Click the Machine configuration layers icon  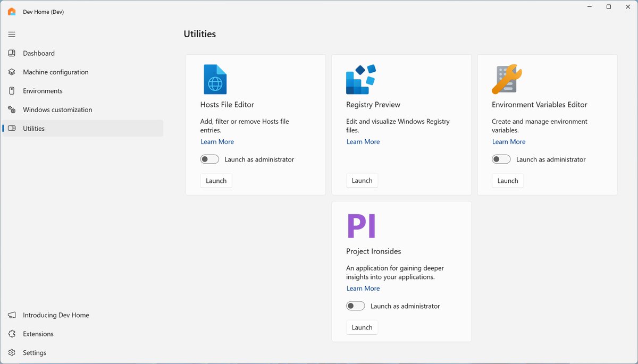click(12, 72)
